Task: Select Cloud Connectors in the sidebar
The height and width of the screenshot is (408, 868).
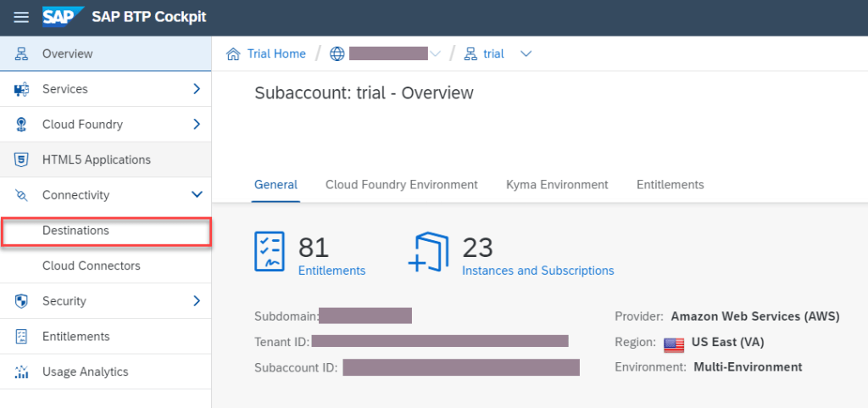Action: (91, 266)
